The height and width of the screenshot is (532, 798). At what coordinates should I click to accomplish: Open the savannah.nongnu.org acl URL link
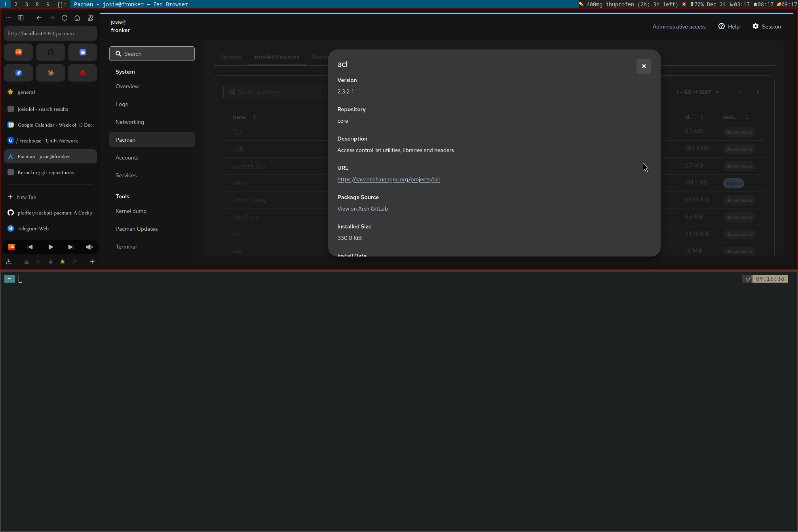click(388, 179)
